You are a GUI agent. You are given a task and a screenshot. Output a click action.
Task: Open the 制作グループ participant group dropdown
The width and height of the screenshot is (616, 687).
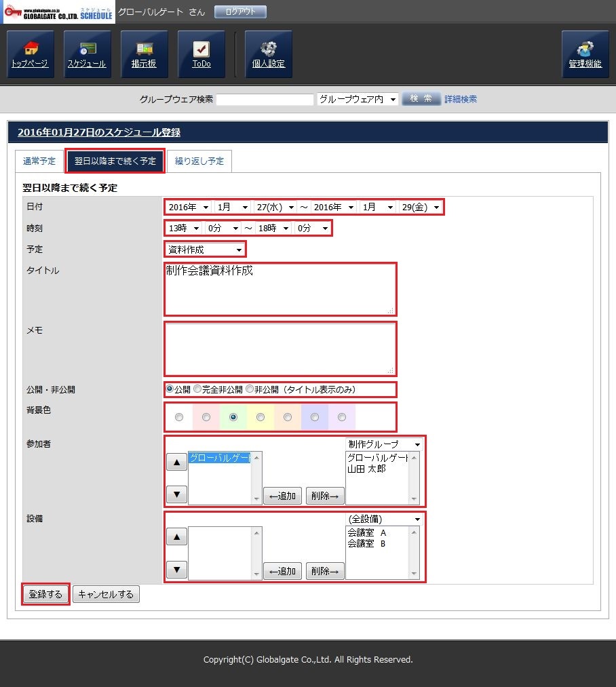383,444
